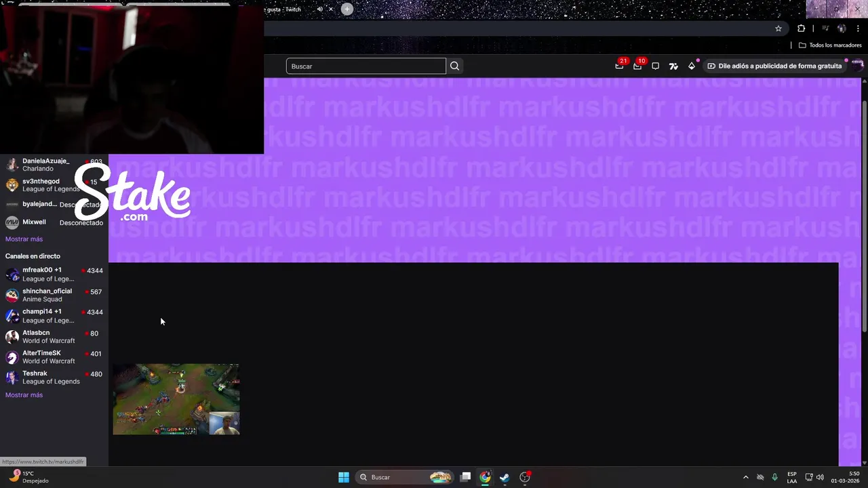868x488 pixels.
Task: Click the Twitch search magnifier button
Action: (454, 66)
